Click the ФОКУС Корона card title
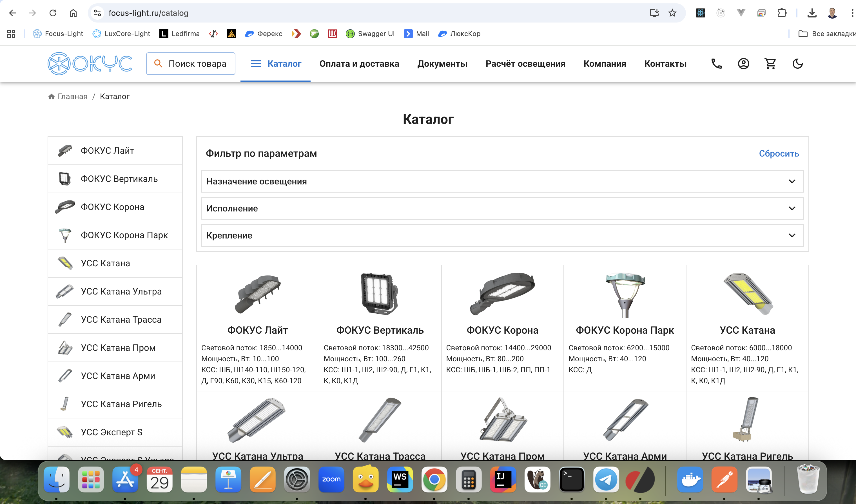856x504 pixels. tap(502, 330)
